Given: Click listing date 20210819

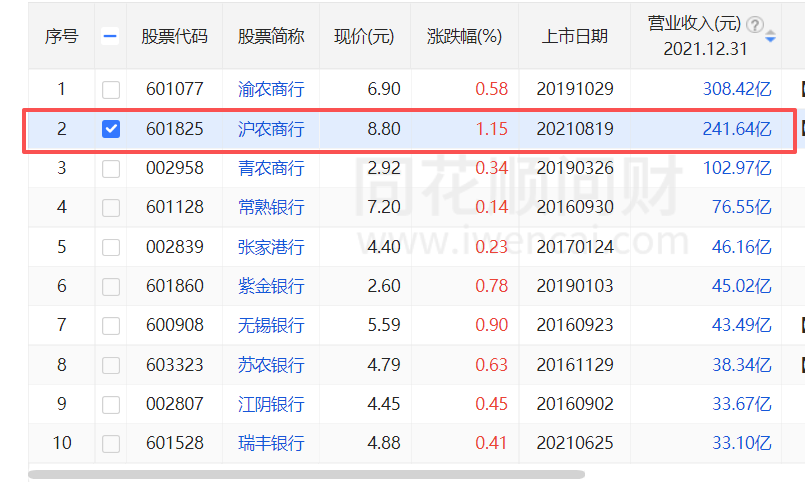Looking at the screenshot, I should (x=575, y=129).
